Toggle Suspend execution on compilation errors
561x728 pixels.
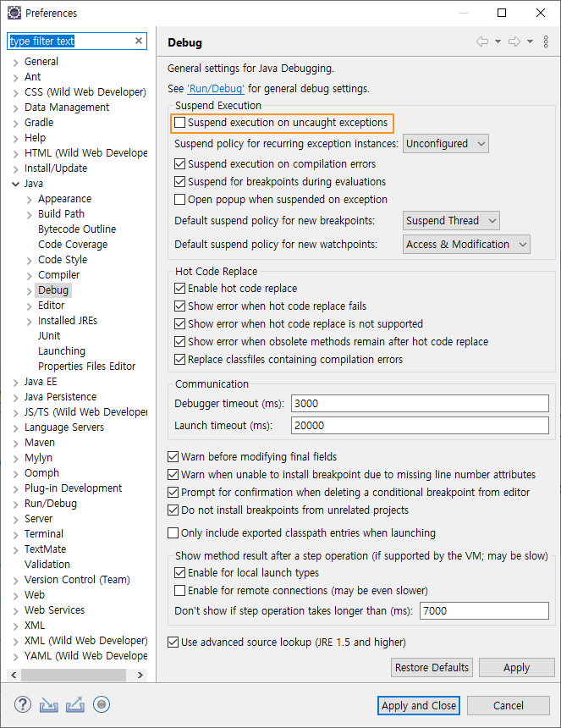(179, 164)
